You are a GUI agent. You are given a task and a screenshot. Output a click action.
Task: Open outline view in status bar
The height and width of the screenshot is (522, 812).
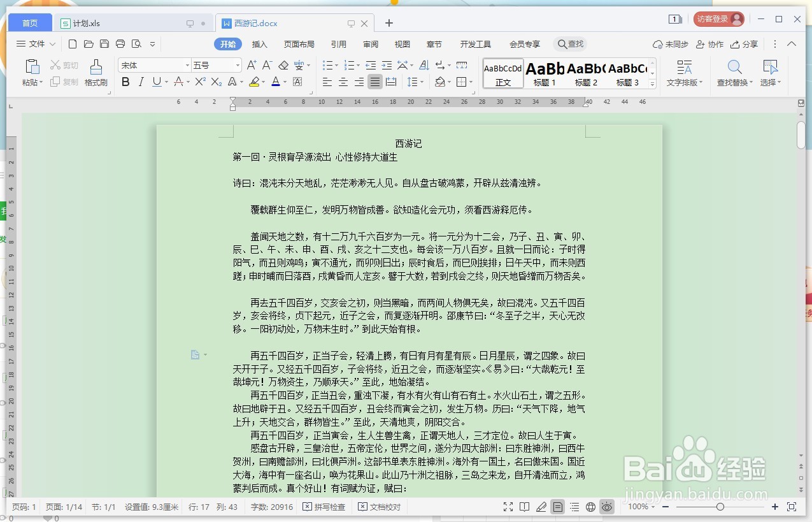pos(574,507)
